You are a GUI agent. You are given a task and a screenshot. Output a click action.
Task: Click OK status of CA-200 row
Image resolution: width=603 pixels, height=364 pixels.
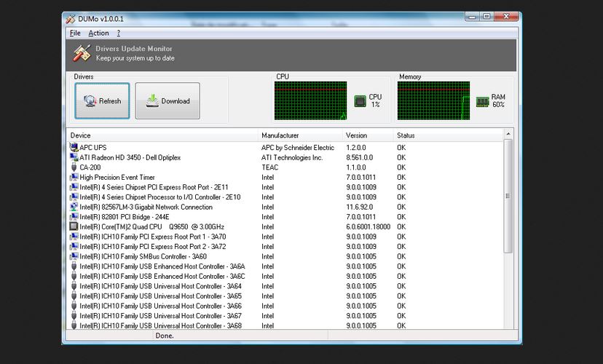click(401, 167)
